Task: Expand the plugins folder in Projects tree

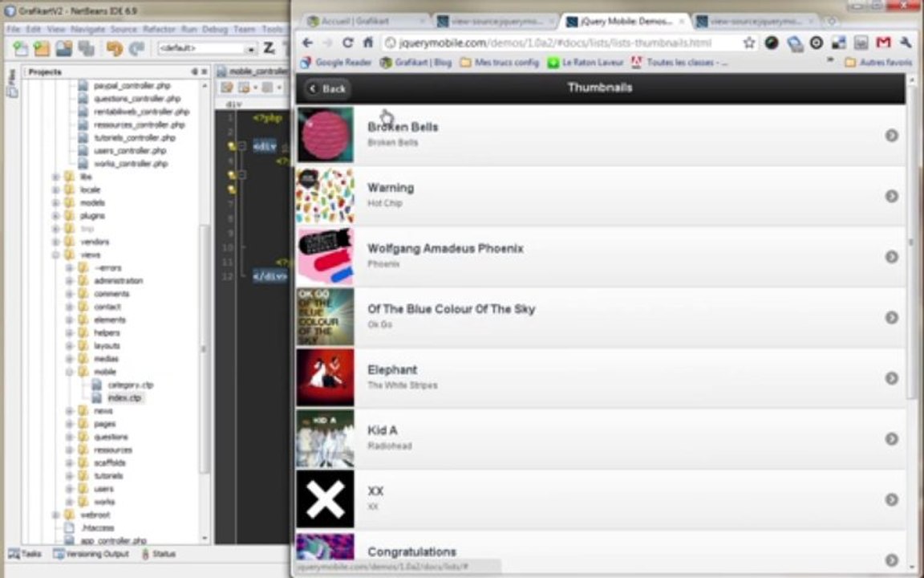Action: pos(55,215)
